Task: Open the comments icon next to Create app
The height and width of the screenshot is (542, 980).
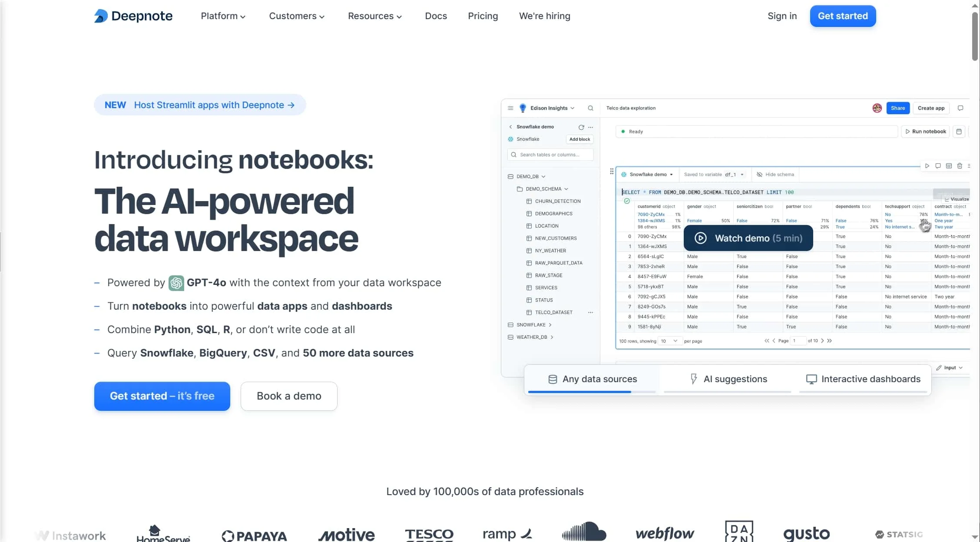Action: coord(960,108)
